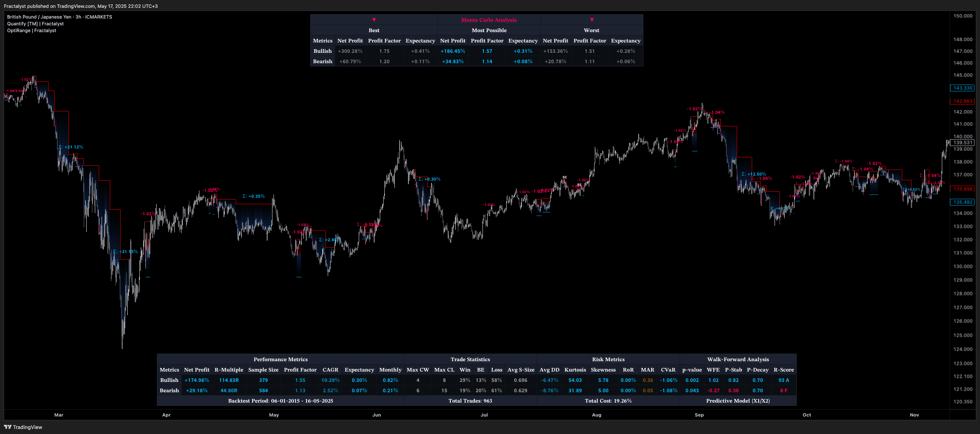
Task: Click the Aug label on time axis
Action: click(597, 415)
